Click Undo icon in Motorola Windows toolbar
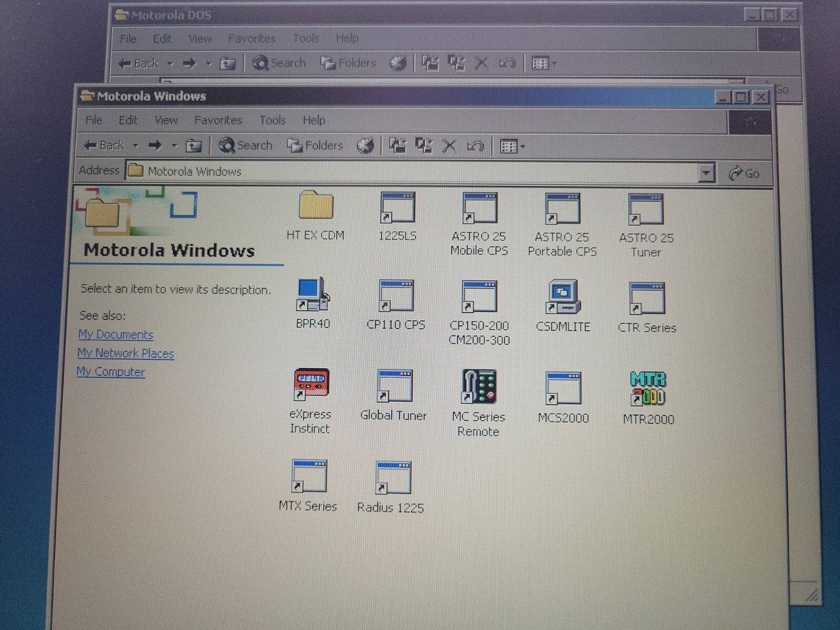The width and height of the screenshot is (840, 630). pyautogui.click(x=475, y=146)
